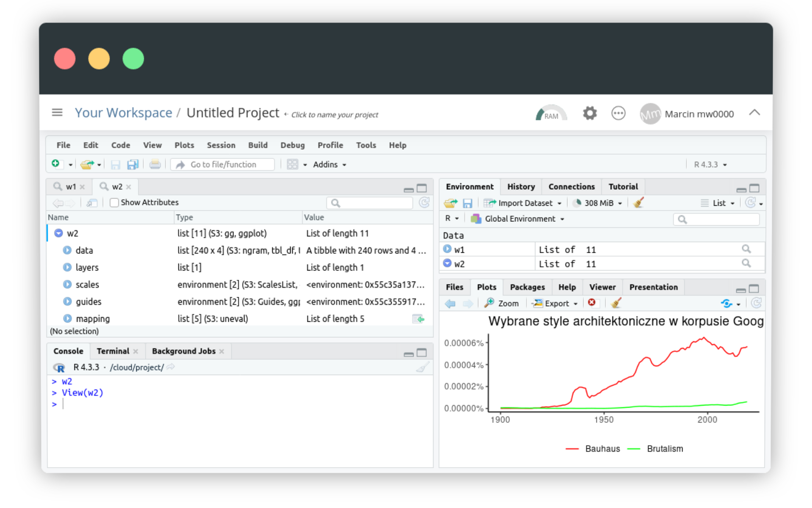Expand the guides tree node
812x508 pixels.
67,301
